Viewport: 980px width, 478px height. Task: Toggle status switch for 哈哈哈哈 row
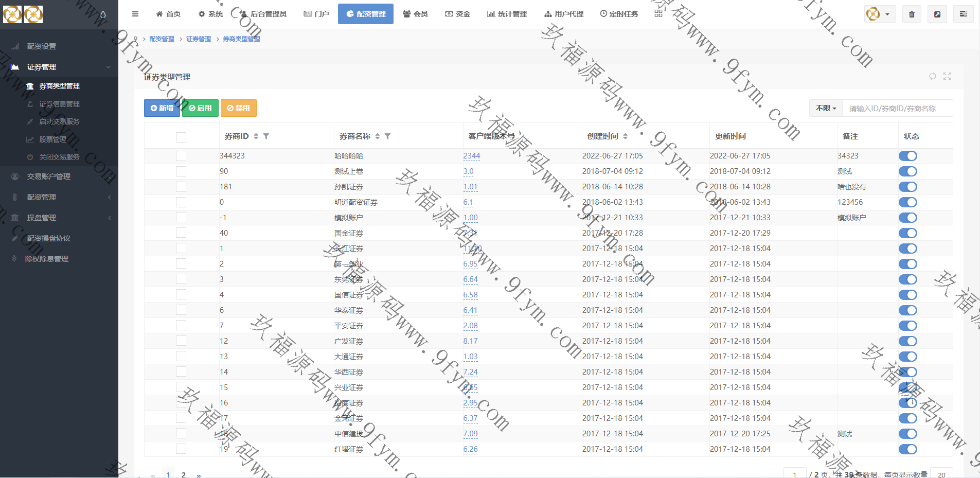coord(907,156)
